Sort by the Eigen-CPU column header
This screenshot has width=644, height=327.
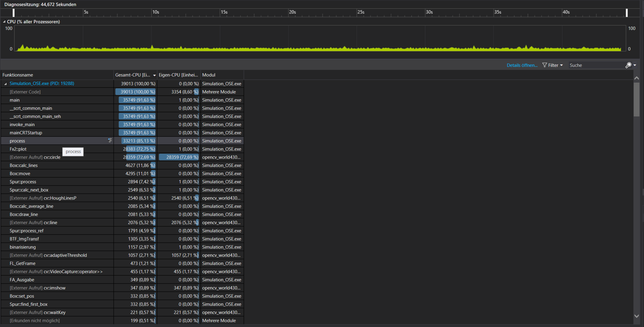[x=178, y=75]
